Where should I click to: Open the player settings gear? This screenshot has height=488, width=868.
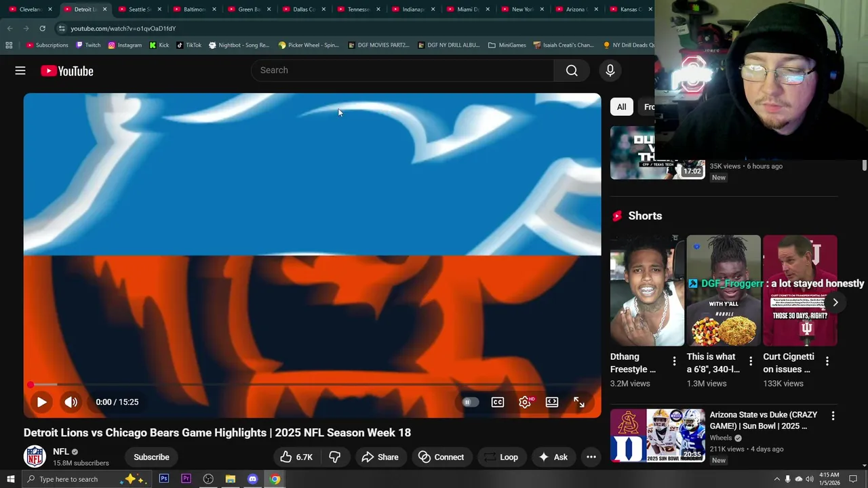[x=525, y=402]
